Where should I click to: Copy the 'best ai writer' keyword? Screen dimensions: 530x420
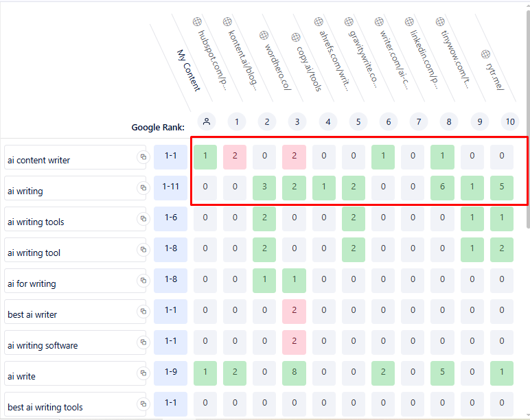(143, 312)
